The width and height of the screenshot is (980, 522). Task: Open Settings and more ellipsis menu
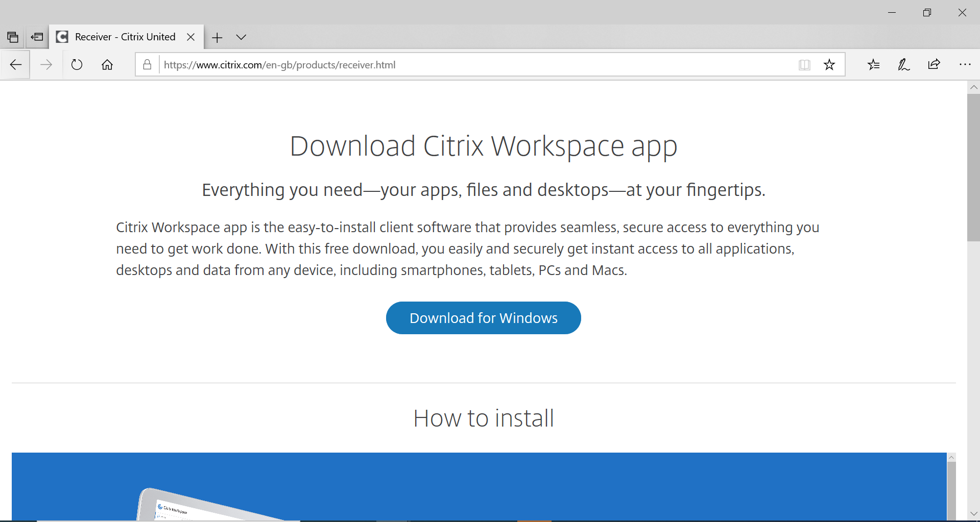965,64
